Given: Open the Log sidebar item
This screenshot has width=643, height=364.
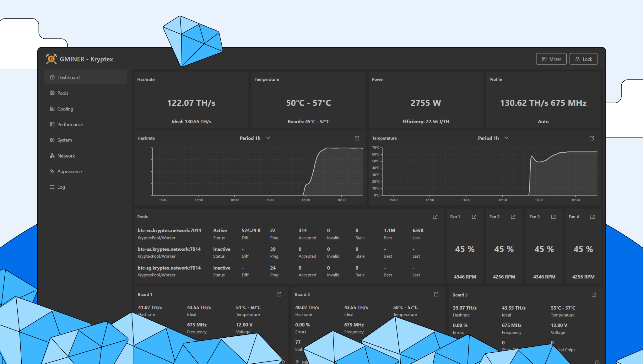Looking at the screenshot, I should click(61, 187).
